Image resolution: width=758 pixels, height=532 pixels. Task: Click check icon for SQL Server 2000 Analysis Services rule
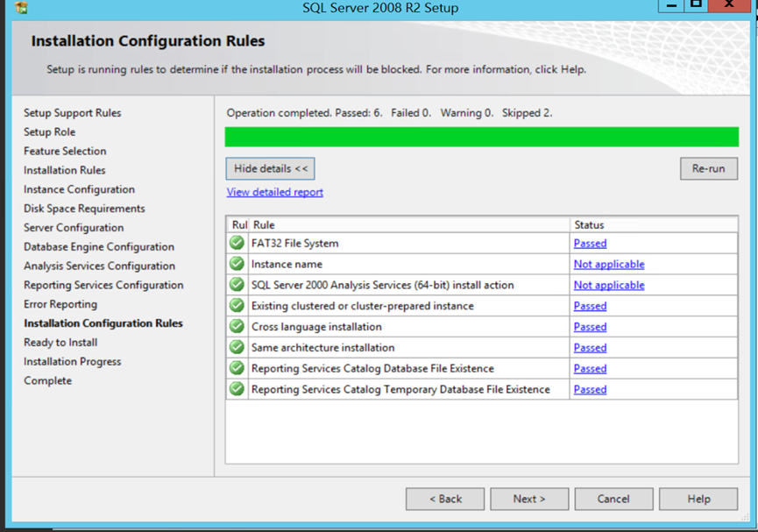237,284
